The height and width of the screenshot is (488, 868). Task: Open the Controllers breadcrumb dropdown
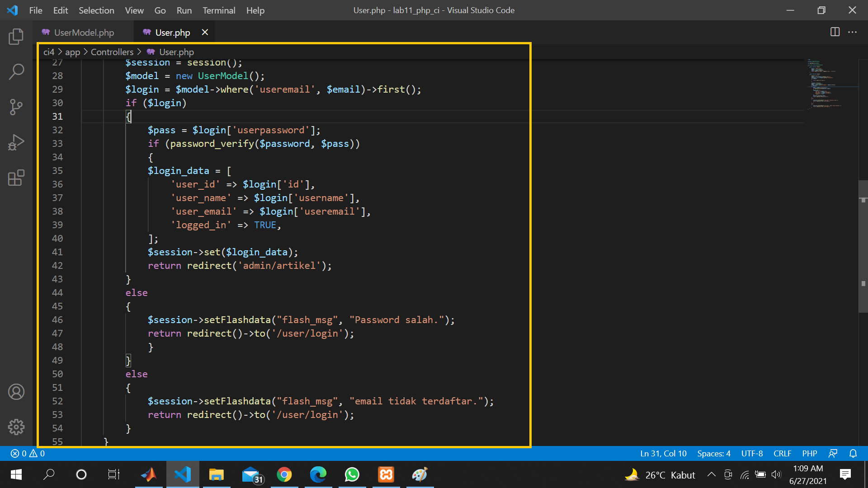112,52
